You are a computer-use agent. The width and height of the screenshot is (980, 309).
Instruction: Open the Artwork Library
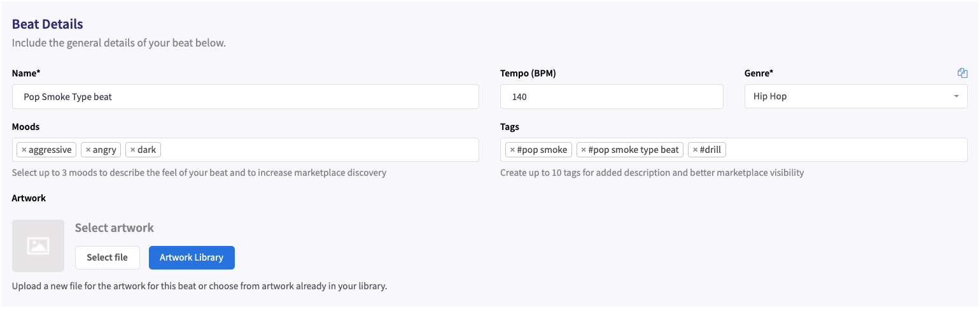[192, 257]
